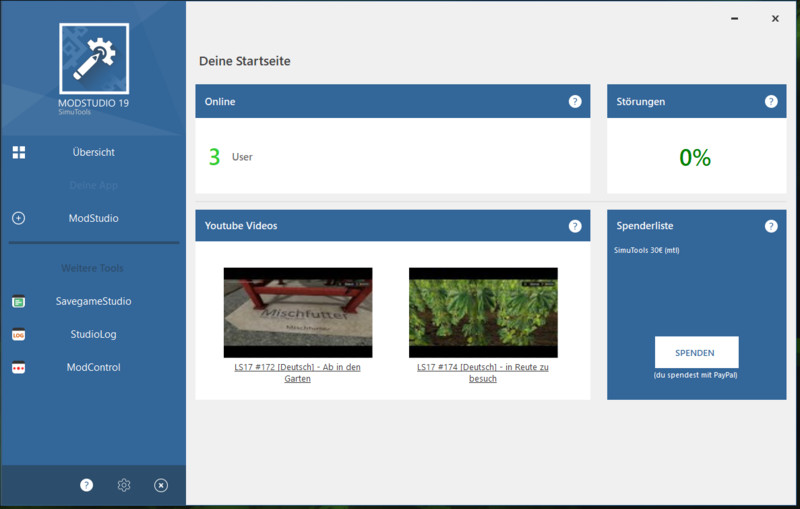The image size is (800, 509).
Task: Click the Mischfutter video thumbnail
Action: coord(298,312)
